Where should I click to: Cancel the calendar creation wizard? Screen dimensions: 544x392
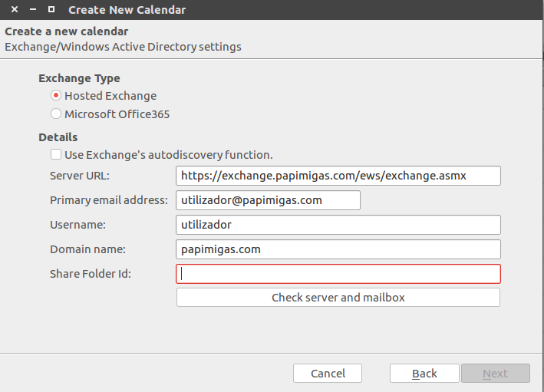pyautogui.click(x=328, y=374)
